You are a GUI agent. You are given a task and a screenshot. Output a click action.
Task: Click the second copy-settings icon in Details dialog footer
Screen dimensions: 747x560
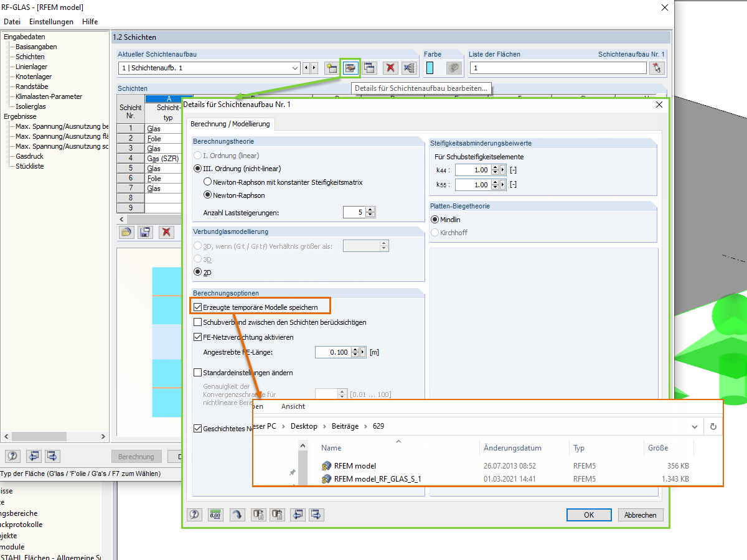tap(277, 515)
